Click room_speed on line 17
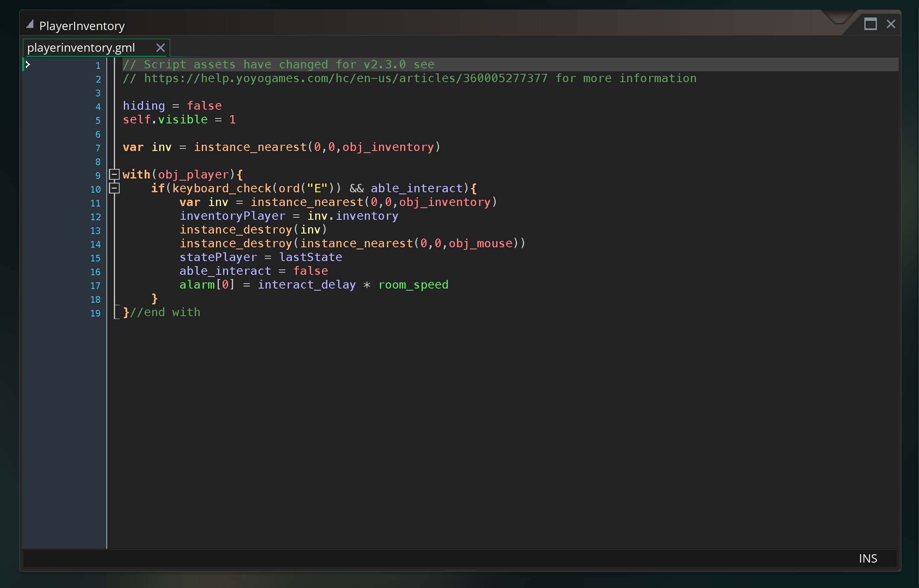 click(x=413, y=285)
